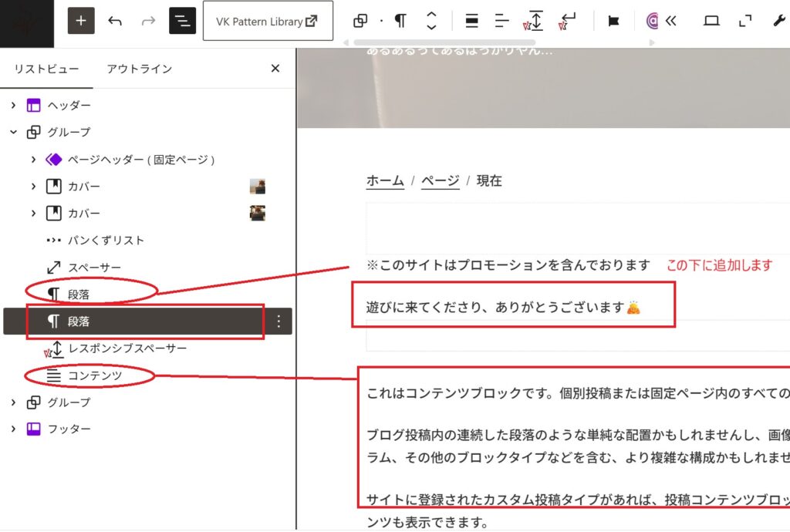
Task: Click first カバー thumbnail image
Action: click(x=258, y=187)
